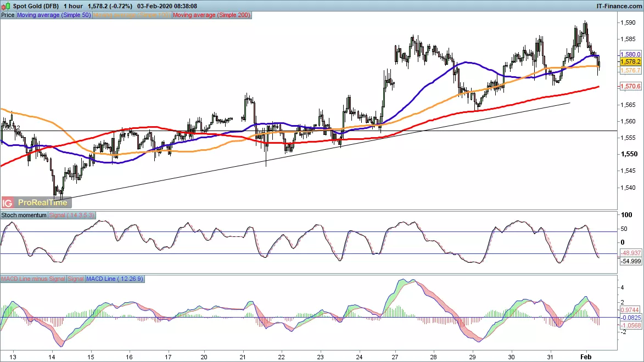Select the Spot Gold (DFB) instrument title
The image size is (644, 362).
point(36,6)
